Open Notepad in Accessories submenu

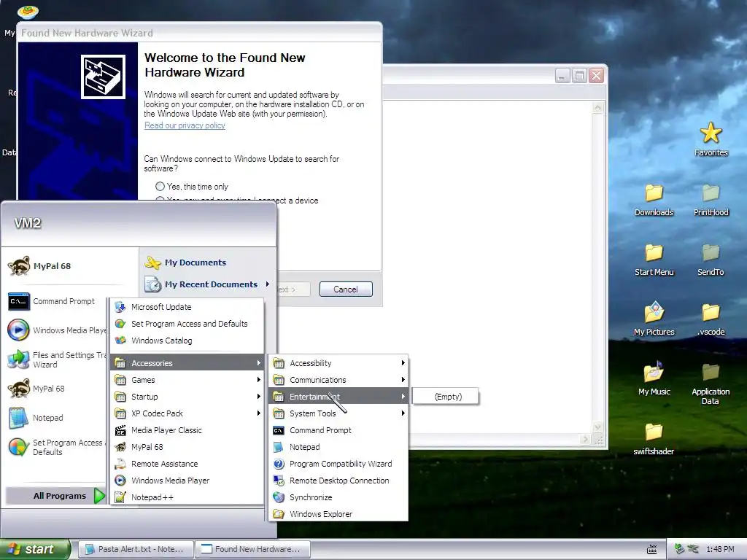coord(338,447)
